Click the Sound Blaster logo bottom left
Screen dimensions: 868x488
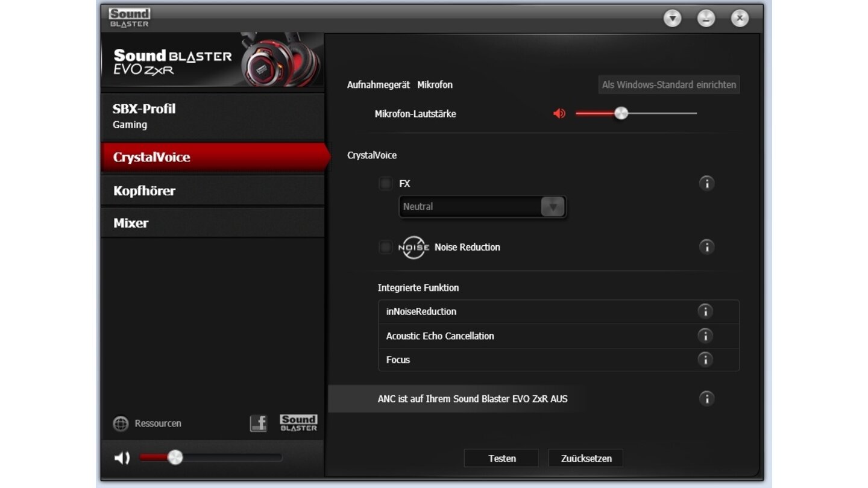tap(298, 423)
